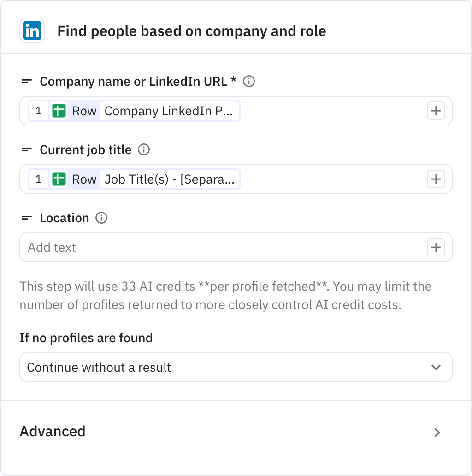Click the '1' row number in Company field
The width and height of the screenshot is (472, 476).
point(39,111)
